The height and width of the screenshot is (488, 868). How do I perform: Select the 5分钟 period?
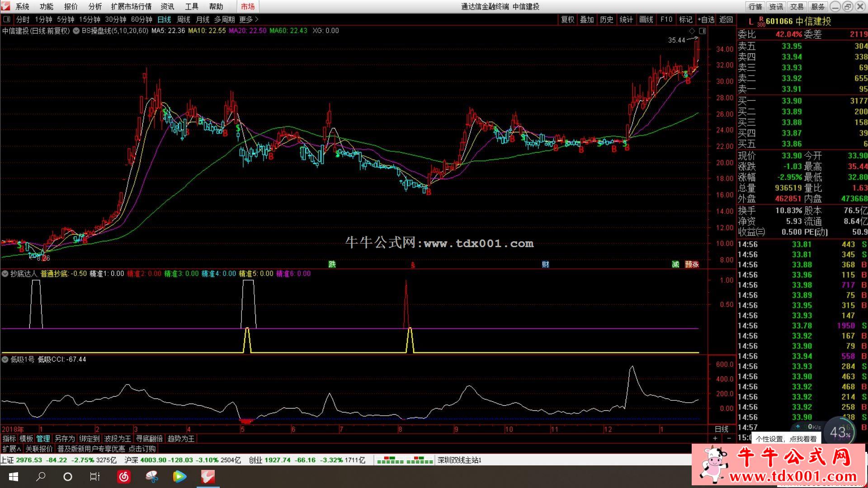coord(66,19)
